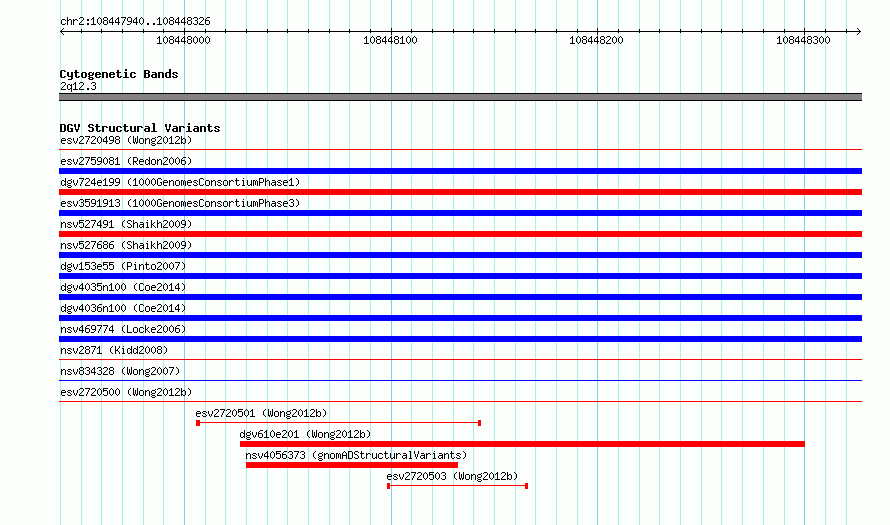Click ruler position 108448200
This screenshot has height=525, width=890.
pyautogui.click(x=597, y=40)
